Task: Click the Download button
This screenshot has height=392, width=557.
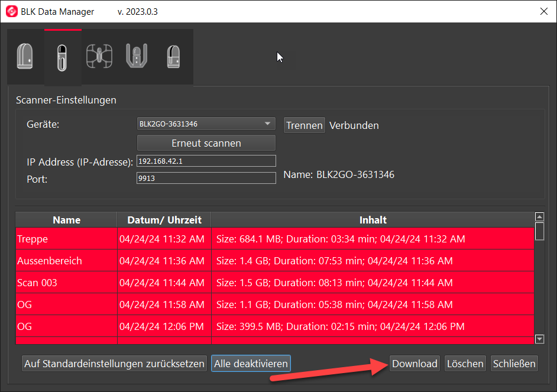Action: pos(414,364)
